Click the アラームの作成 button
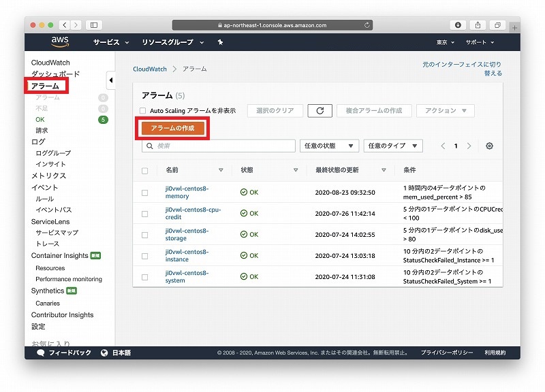 pyautogui.click(x=172, y=128)
